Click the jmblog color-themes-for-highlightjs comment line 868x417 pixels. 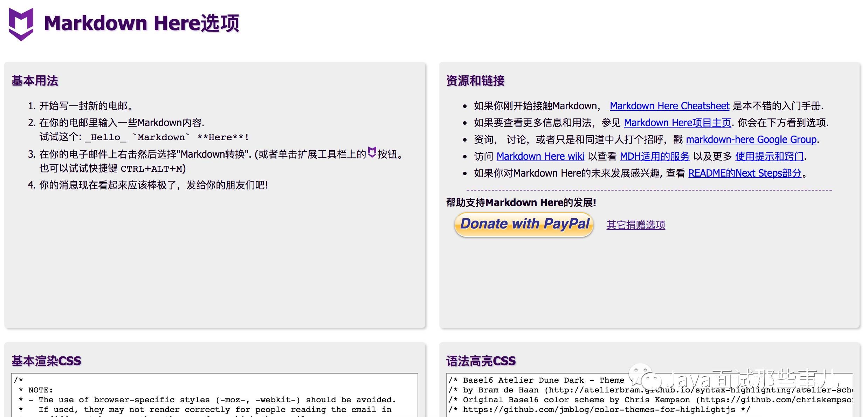(599, 410)
